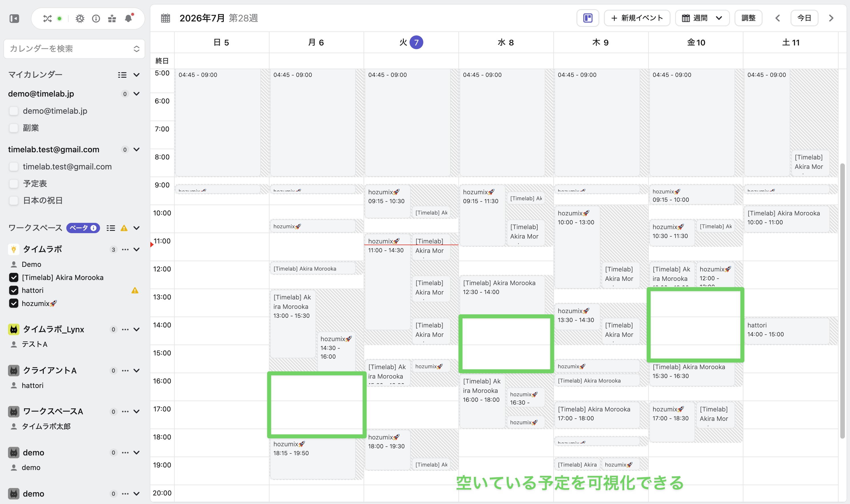Open the Akira Morooka 12:30 - 14:00 event
The height and width of the screenshot is (504, 850).
502,295
